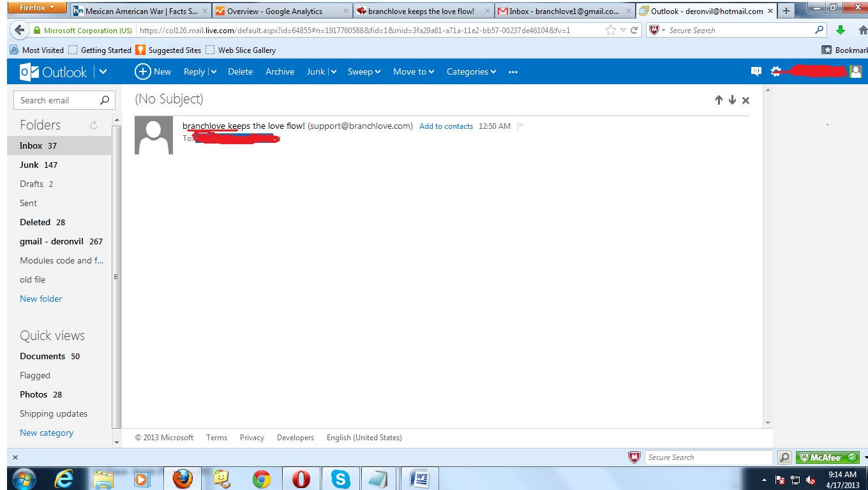Open the Junk options dropdown arrow
868x490 pixels.
pos(333,72)
